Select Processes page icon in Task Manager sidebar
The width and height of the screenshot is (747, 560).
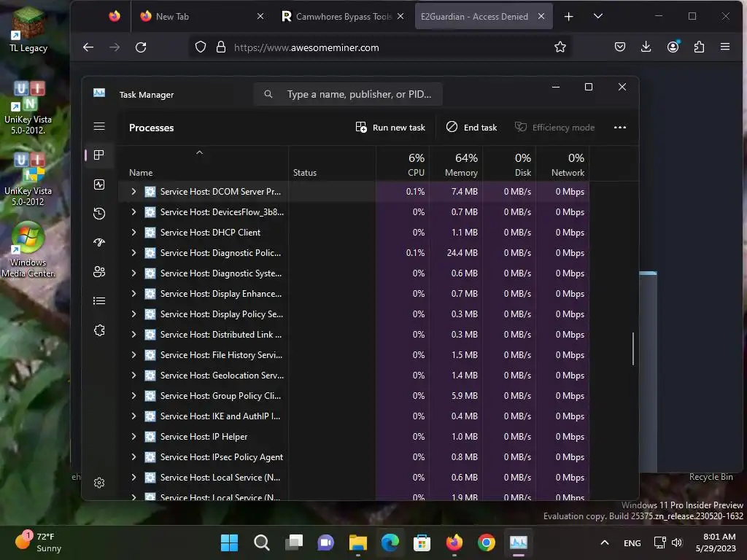99,155
